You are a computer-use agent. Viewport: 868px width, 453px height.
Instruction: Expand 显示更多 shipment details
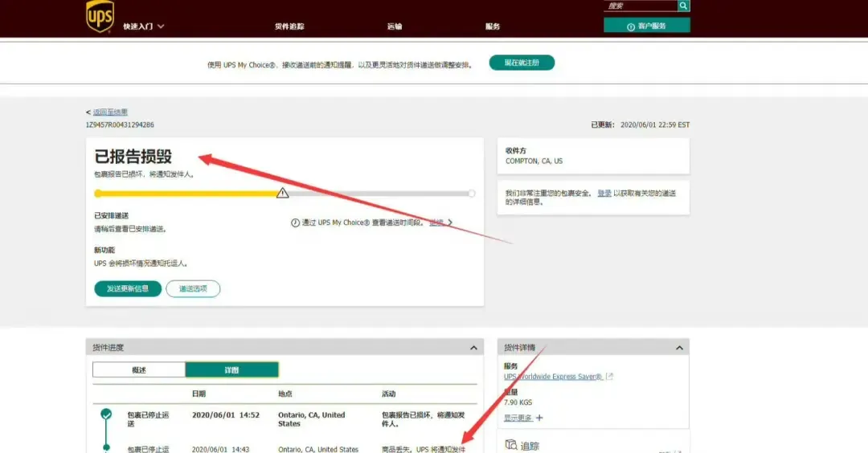(x=518, y=418)
